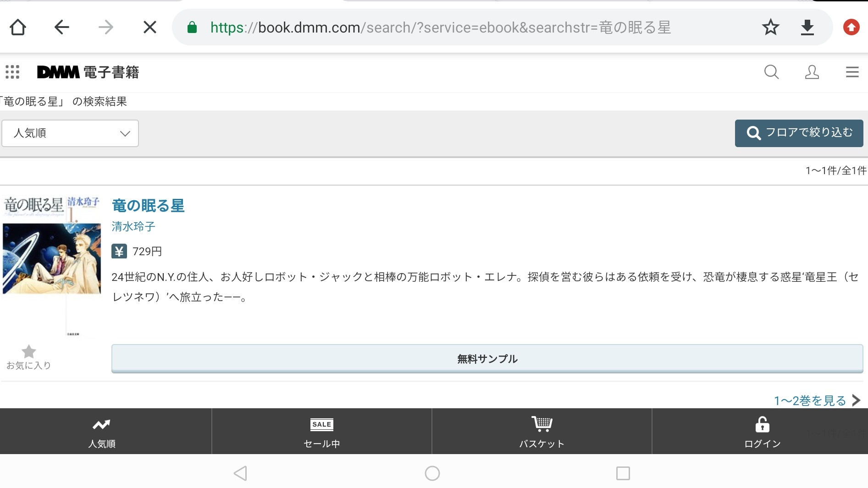Open the 人気順 tab in bottom bar
The height and width of the screenshot is (488, 868).
pyautogui.click(x=102, y=432)
